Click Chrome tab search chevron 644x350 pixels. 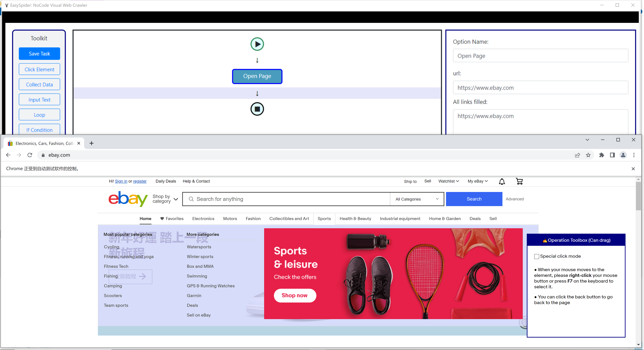(587, 140)
